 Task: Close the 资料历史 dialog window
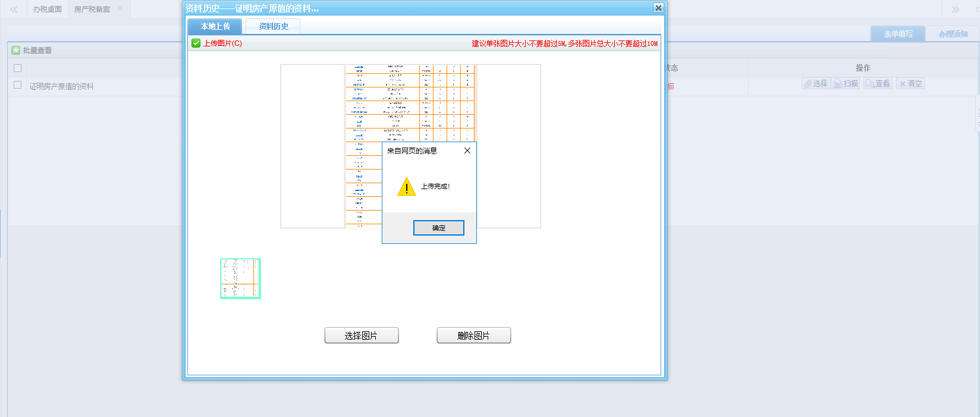658,8
